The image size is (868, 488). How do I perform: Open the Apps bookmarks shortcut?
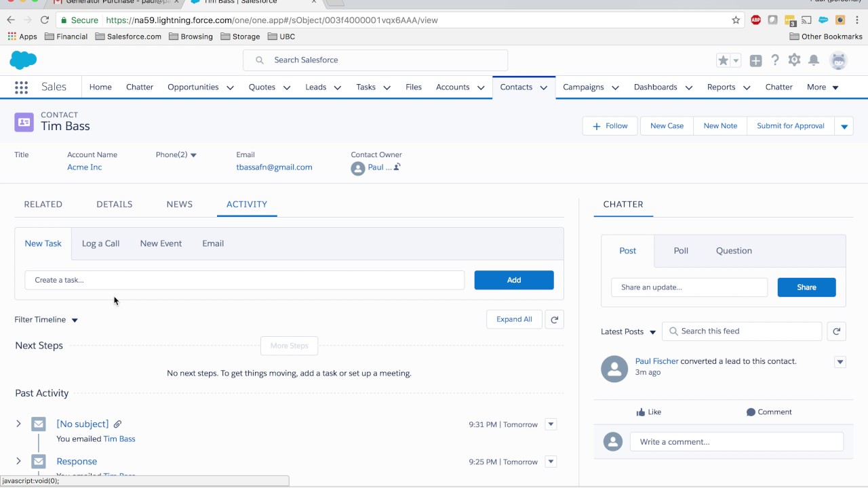[22, 37]
